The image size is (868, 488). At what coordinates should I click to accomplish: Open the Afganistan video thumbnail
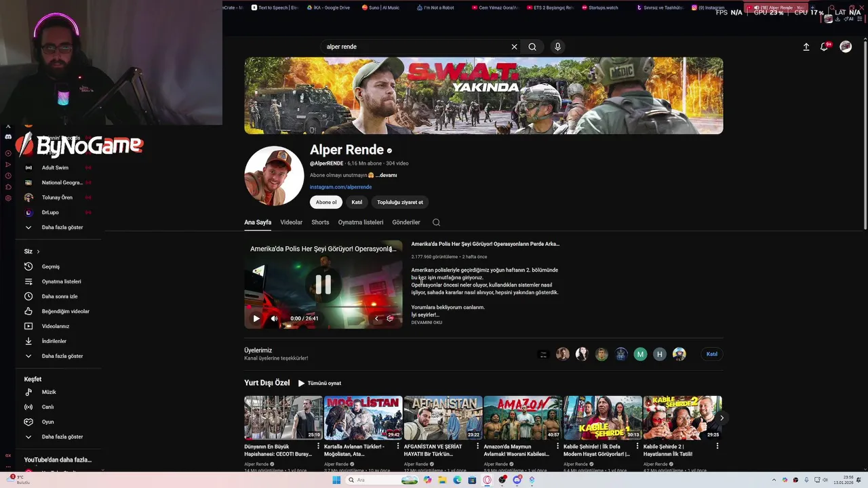(x=443, y=418)
